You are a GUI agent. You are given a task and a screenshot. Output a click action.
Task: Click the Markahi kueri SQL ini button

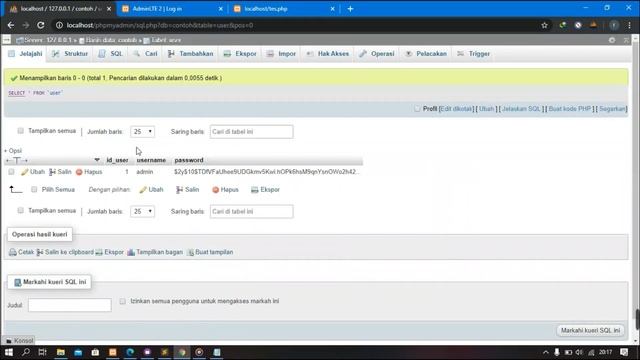point(590,330)
